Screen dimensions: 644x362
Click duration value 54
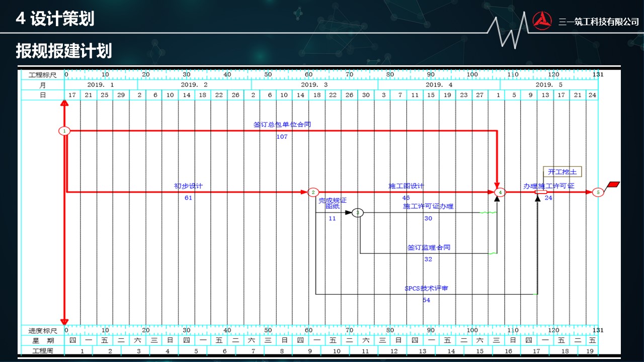pos(427,300)
